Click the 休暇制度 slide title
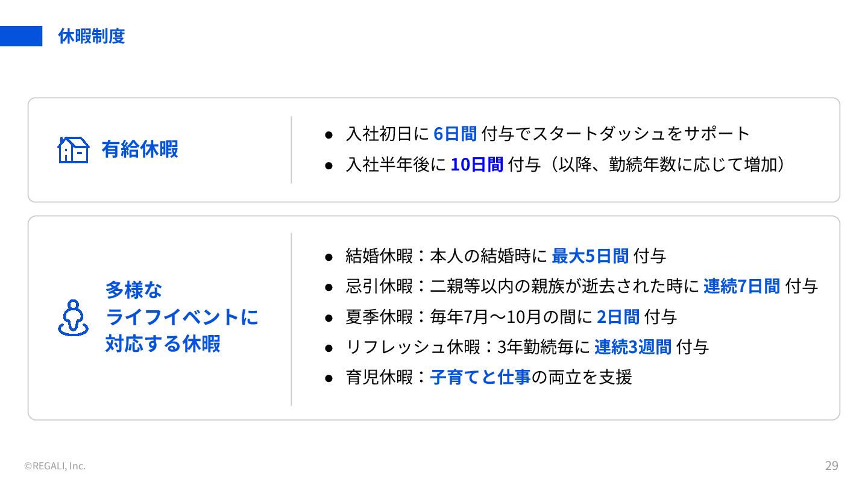868x488 pixels. coord(92,36)
